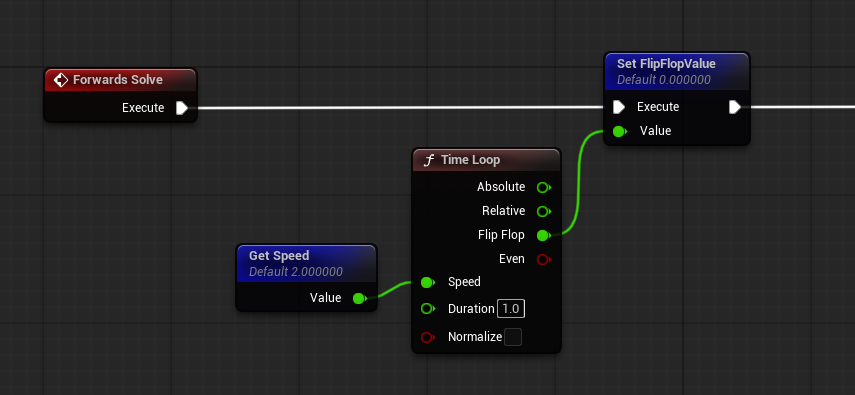
Task: Click the Default 2.000000 subtitle text
Action: point(296,272)
